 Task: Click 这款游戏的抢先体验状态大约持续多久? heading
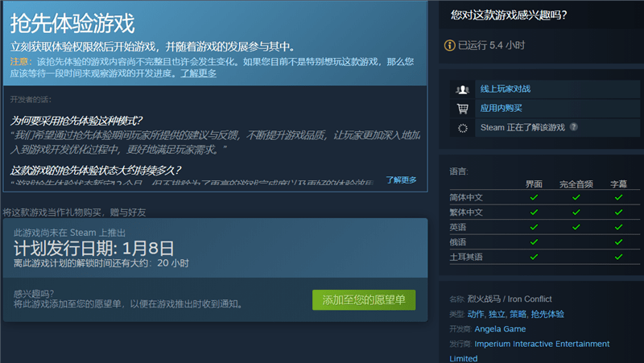[x=96, y=170]
